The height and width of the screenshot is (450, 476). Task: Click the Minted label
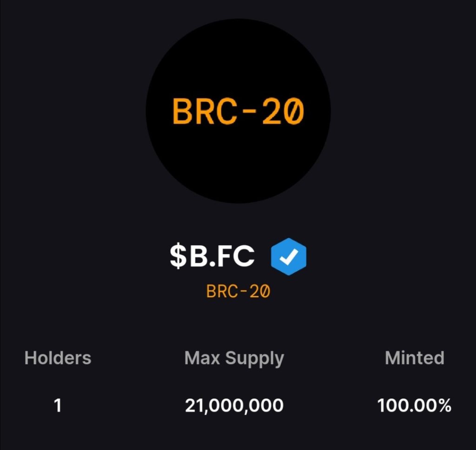(415, 358)
